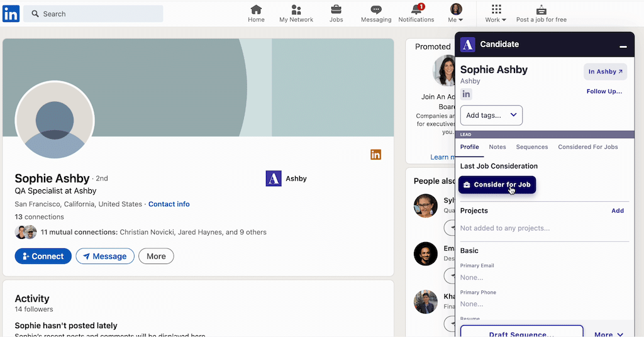Open the Considered For Jobs tab
Image resolution: width=644 pixels, height=337 pixels.
pos(588,147)
